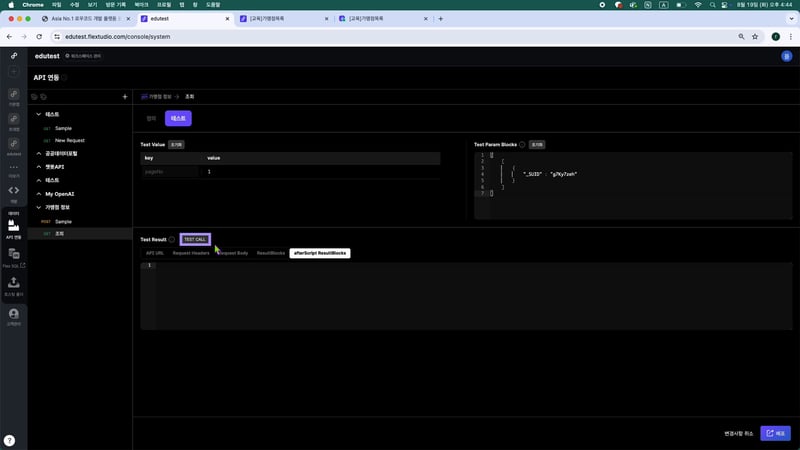Click the plus icon to add API
This screenshot has height=450, width=800.
124,97
